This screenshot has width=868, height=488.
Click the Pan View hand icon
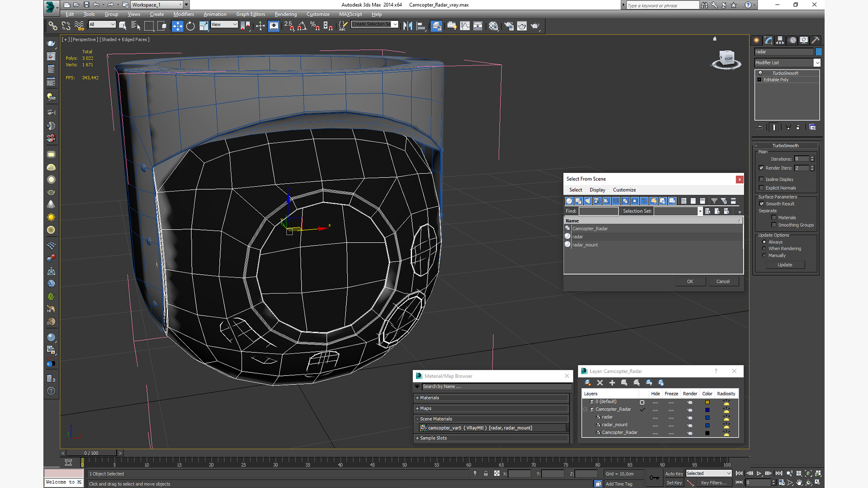[799, 483]
